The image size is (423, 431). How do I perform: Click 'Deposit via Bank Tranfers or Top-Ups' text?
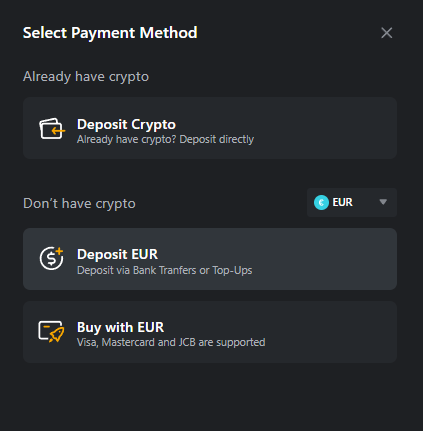[x=164, y=270]
